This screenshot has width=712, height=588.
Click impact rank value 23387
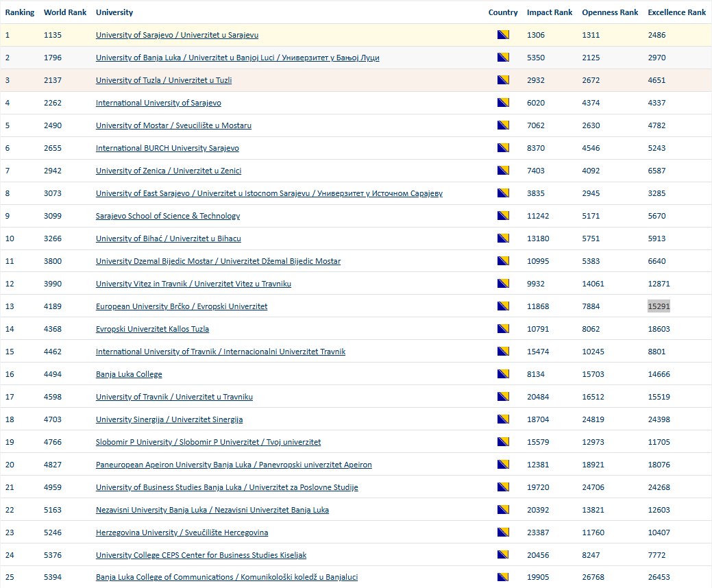coord(538,532)
